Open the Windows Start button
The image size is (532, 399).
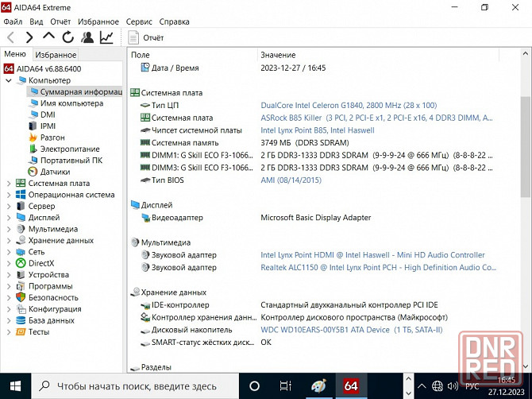15,386
